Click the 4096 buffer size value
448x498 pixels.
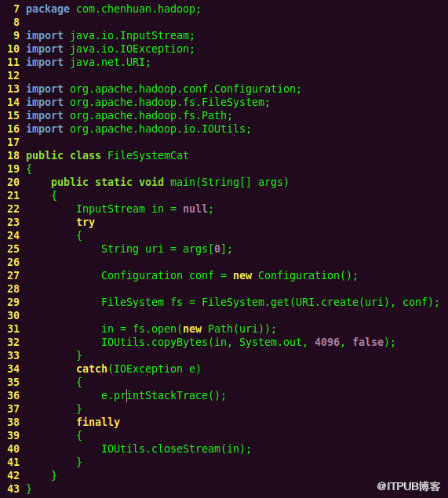(x=327, y=343)
